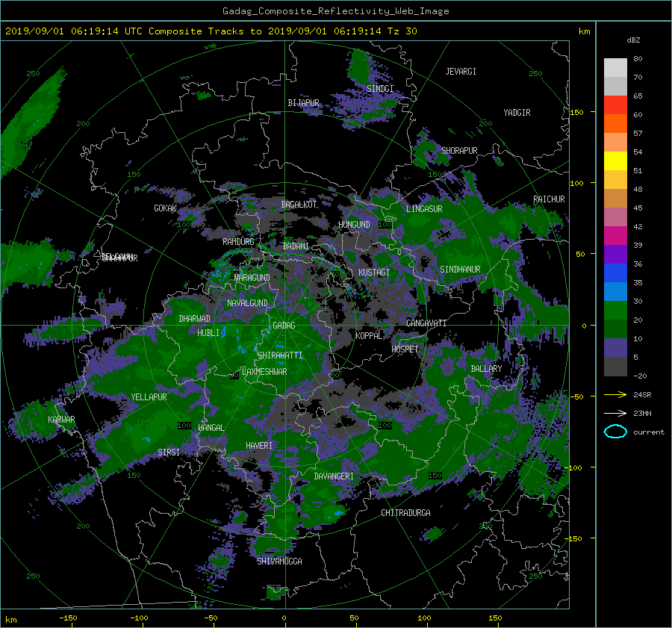Click the 23MN white arrow legend icon

(x=615, y=413)
